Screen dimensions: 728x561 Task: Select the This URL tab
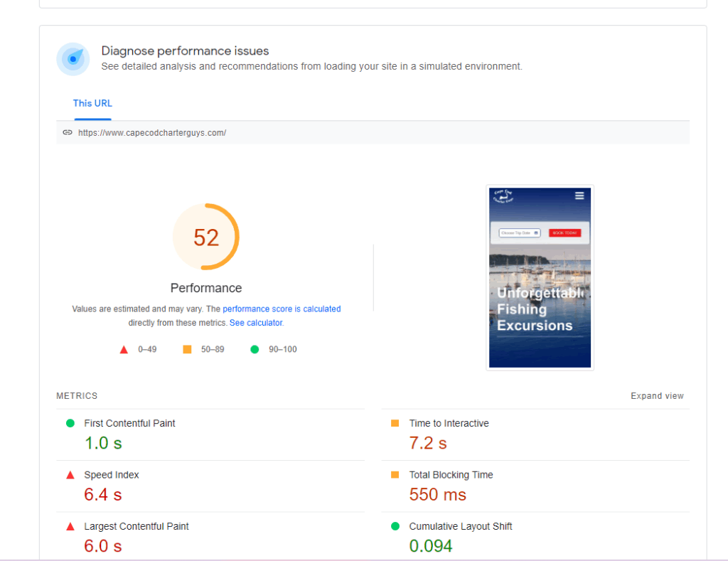(x=92, y=104)
